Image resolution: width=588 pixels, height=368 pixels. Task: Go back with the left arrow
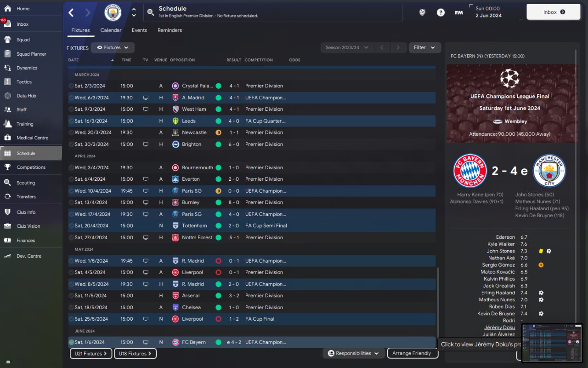pos(71,12)
